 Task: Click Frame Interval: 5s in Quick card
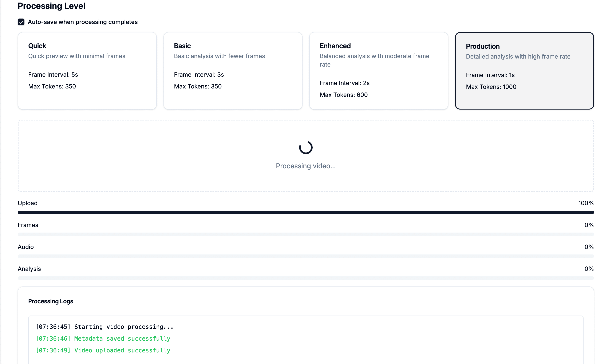[53, 75]
